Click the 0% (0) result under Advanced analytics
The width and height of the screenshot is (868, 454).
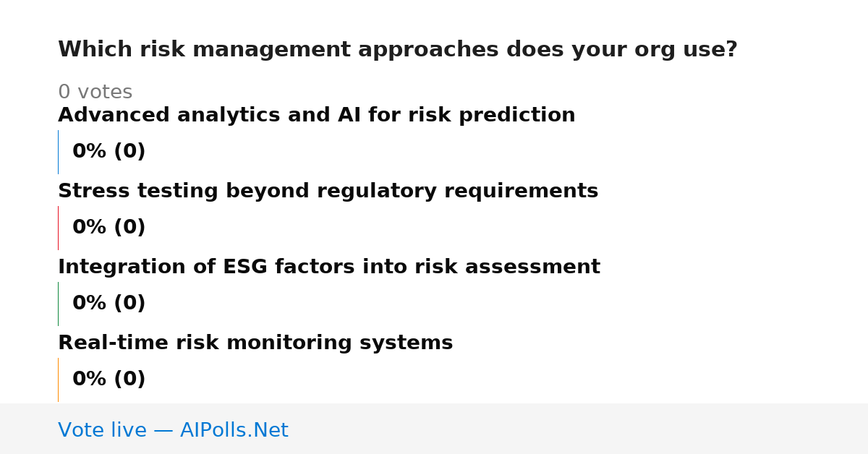click(109, 152)
